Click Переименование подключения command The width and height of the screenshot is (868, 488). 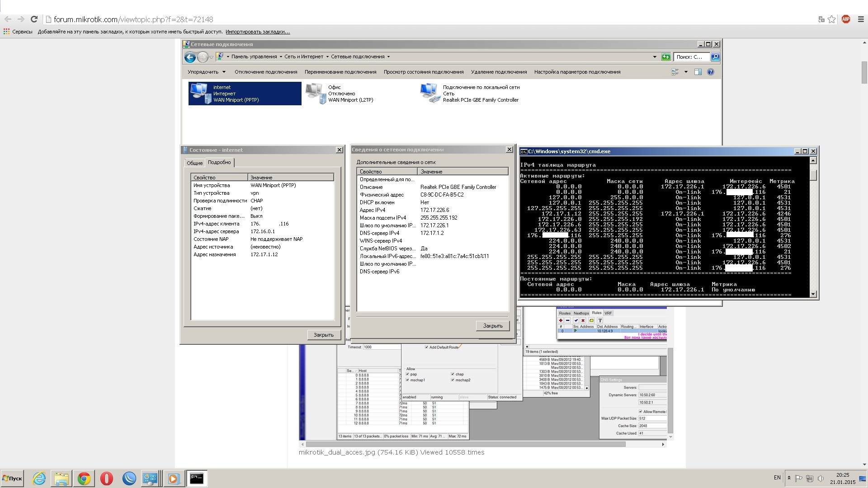coord(340,72)
